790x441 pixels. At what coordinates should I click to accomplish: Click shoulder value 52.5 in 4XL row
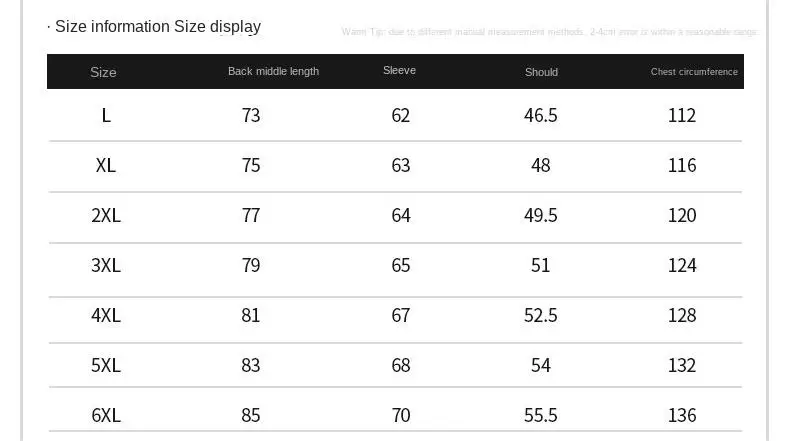541,315
